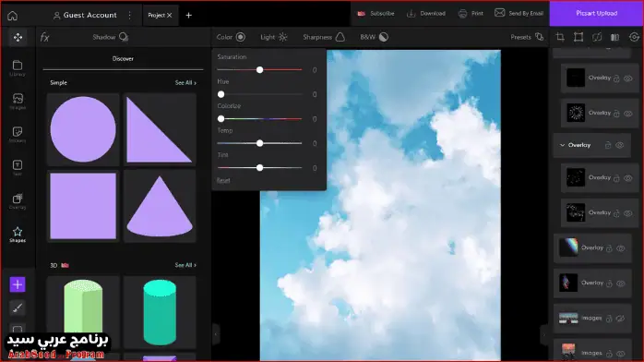Lock the circular burst Overlay layer

(616, 114)
